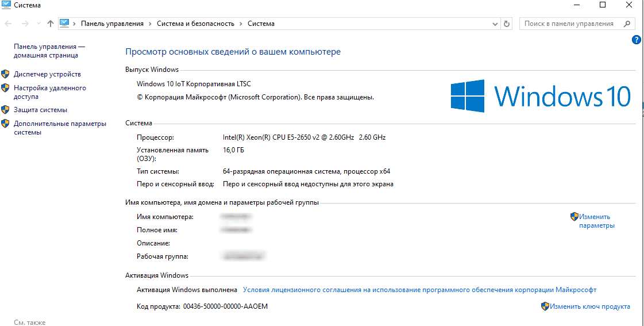Click the Windows 10 logo

coord(541,96)
